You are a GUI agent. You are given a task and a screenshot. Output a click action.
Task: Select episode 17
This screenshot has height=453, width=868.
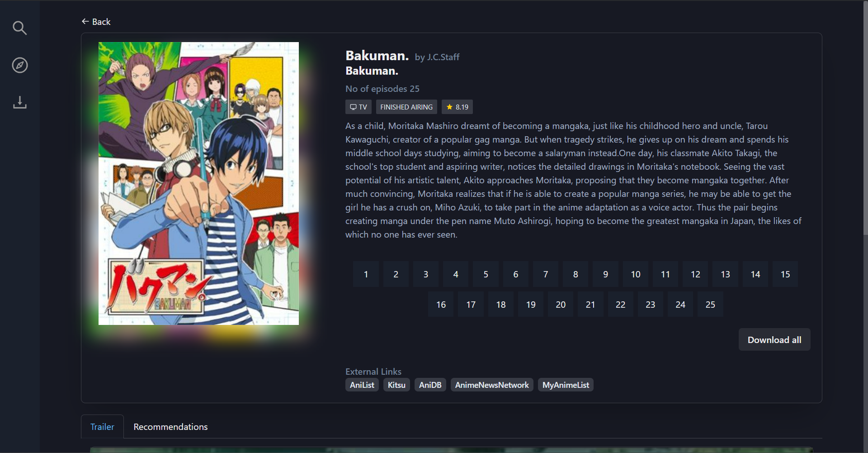(x=471, y=304)
